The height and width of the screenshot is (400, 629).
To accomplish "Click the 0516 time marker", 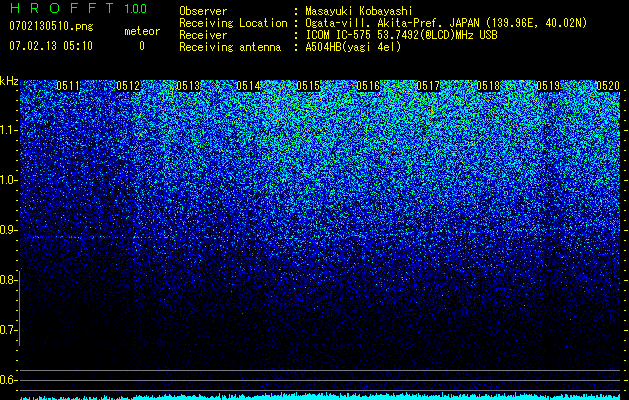I will (x=368, y=86).
